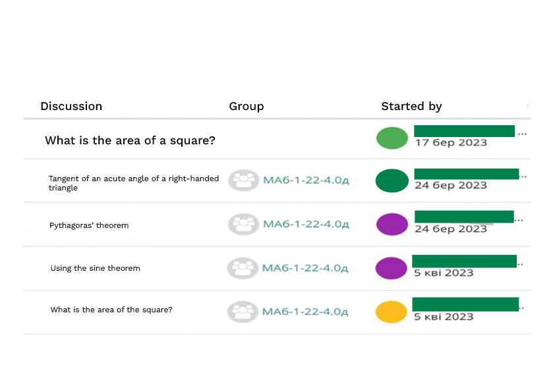The height and width of the screenshot is (392, 555).
Task: Click group icon in last discussion row
Action: (x=243, y=312)
